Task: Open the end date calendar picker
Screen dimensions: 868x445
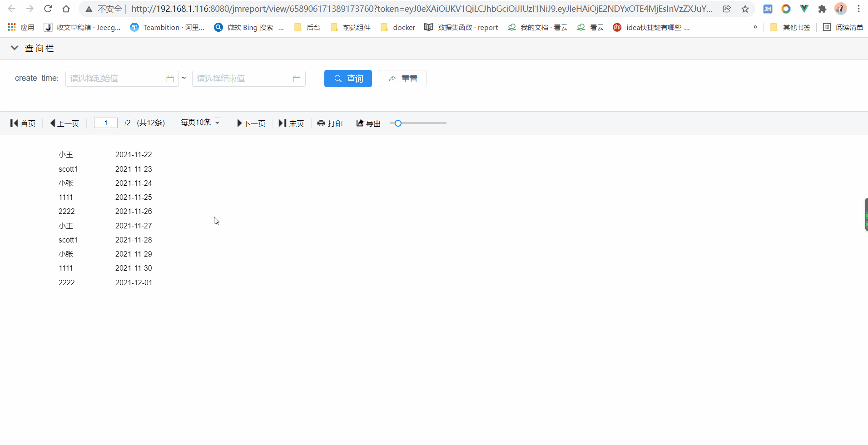Action: pos(297,79)
